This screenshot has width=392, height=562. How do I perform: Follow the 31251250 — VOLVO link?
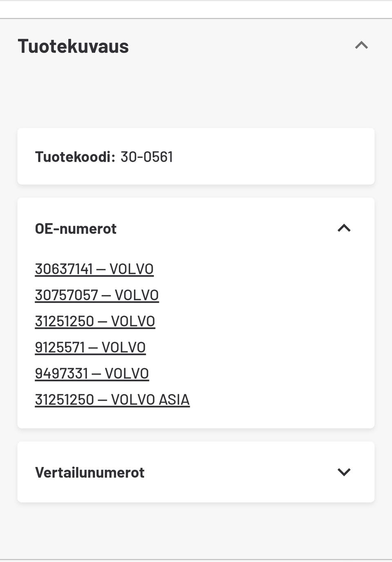pyautogui.click(x=95, y=321)
